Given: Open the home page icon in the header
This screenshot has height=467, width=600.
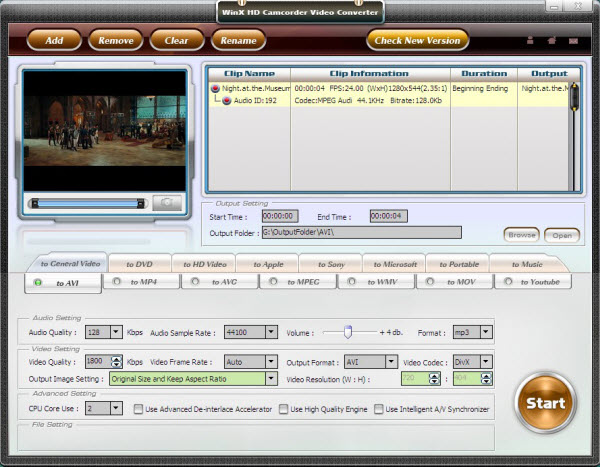Looking at the screenshot, I should point(551,40).
